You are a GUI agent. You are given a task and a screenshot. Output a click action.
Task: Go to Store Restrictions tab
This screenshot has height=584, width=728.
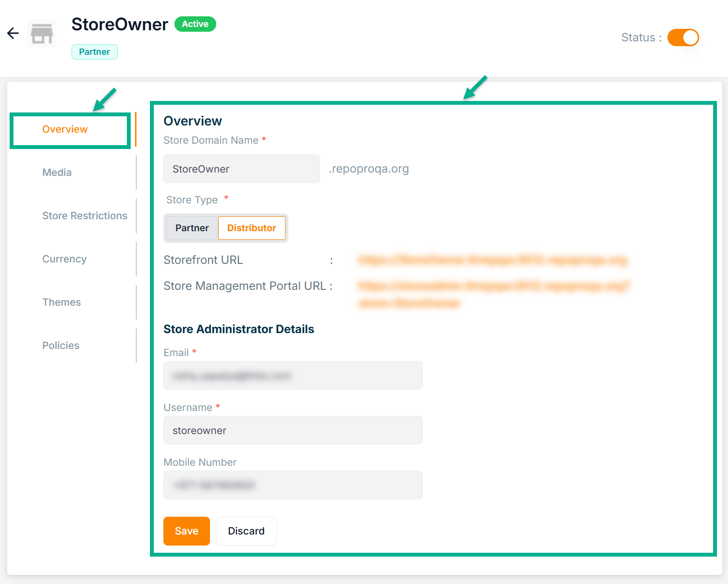[x=85, y=216]
